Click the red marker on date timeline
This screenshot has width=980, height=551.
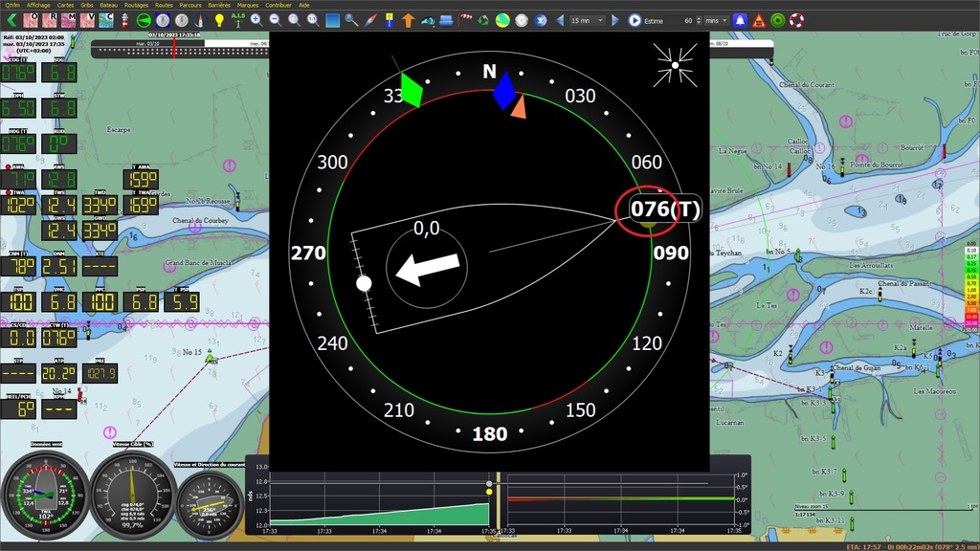coord(174,50)
